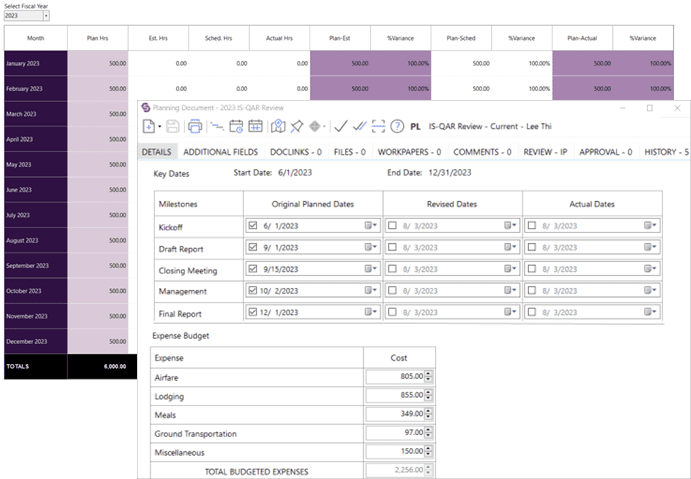Click the pushpin icon in toolbar
Screen dimensions: 691x479
pos(297,126)
